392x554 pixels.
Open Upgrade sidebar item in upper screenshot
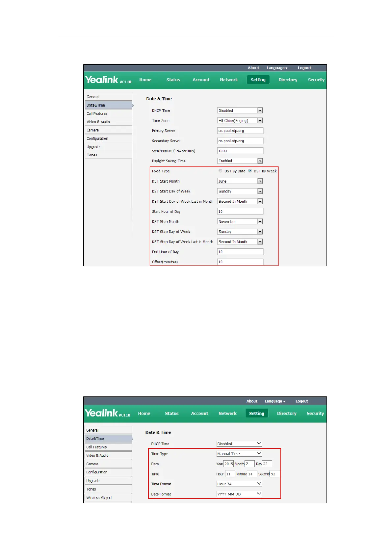(109, 147)
